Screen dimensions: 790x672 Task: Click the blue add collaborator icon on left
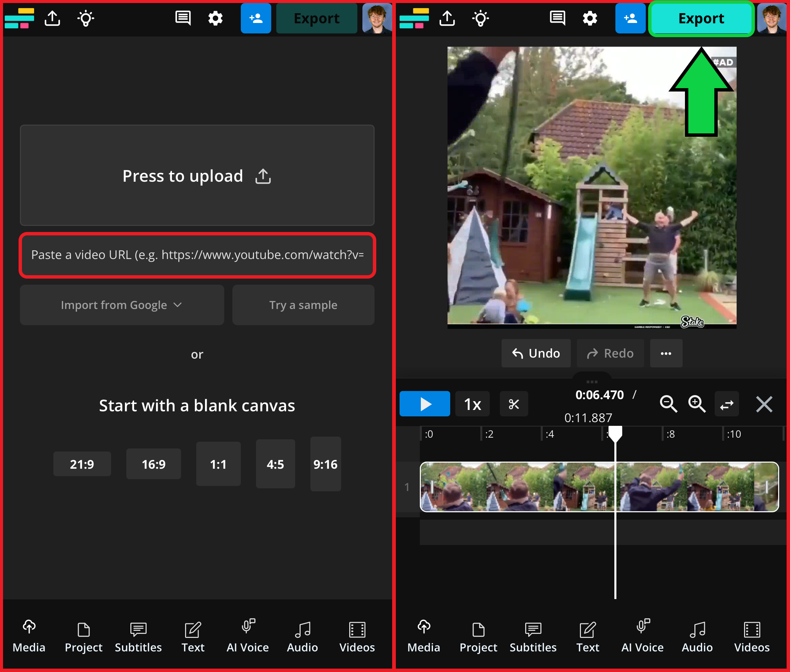point(256,18)
